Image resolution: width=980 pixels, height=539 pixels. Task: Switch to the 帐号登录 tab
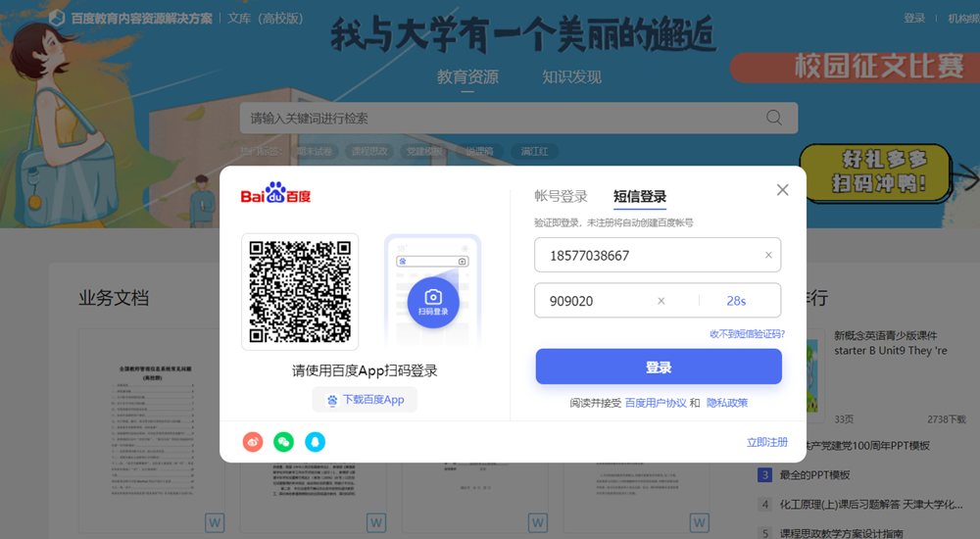[561, 197]
